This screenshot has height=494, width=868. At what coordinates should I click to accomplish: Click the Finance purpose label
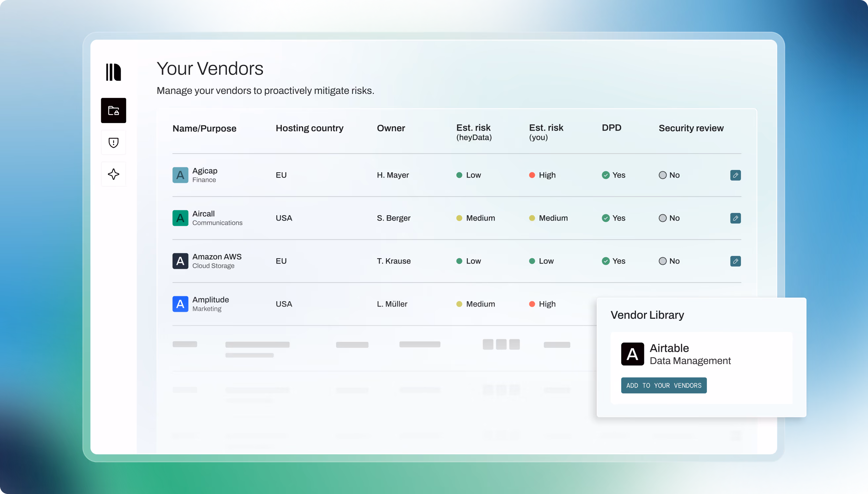point(204,180)
